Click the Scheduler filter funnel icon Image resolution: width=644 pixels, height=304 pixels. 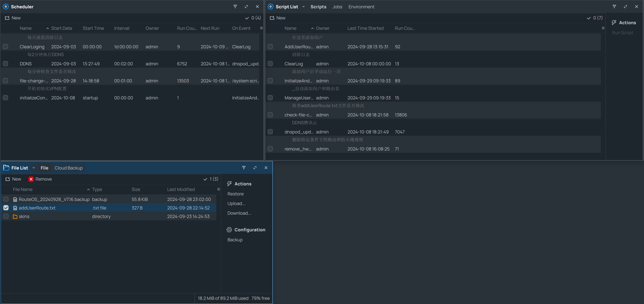(235, 6)
